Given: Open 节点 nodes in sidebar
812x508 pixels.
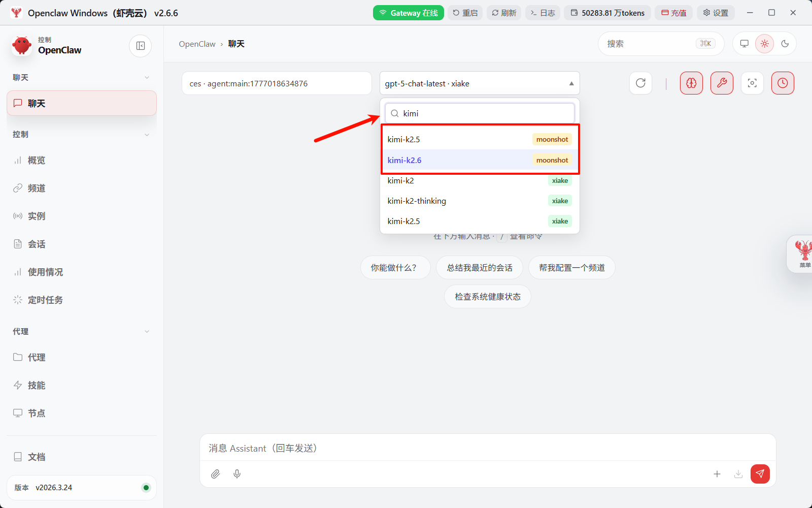Looking at the screenshot, I should click(x=82, y=414).
